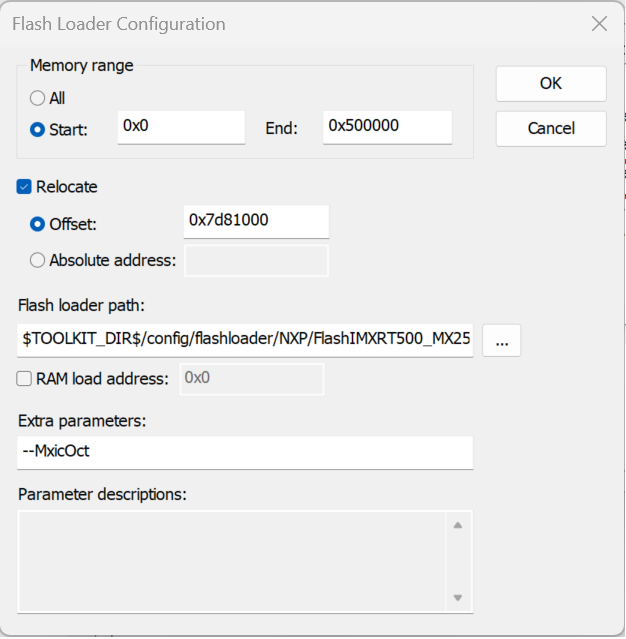
Task: Confirm settings with the OK button
Action: [551, 84]
